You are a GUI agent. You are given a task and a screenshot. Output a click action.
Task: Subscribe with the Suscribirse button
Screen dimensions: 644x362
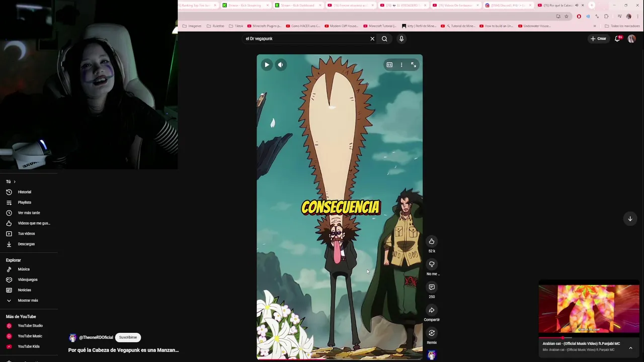128,337
